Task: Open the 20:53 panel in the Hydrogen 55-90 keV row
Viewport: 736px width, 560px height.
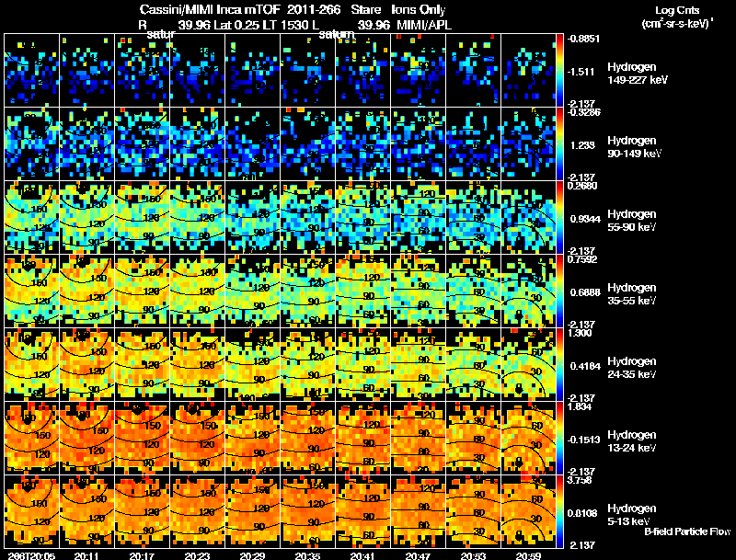Action: point(473,218)
